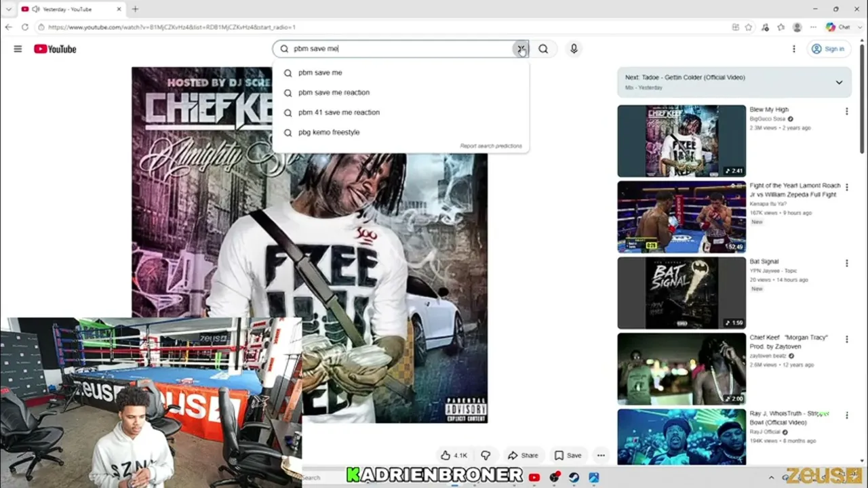Open the Lamont Roach fight thumbnail
The image size is (868, 488).
pos(681,217)
